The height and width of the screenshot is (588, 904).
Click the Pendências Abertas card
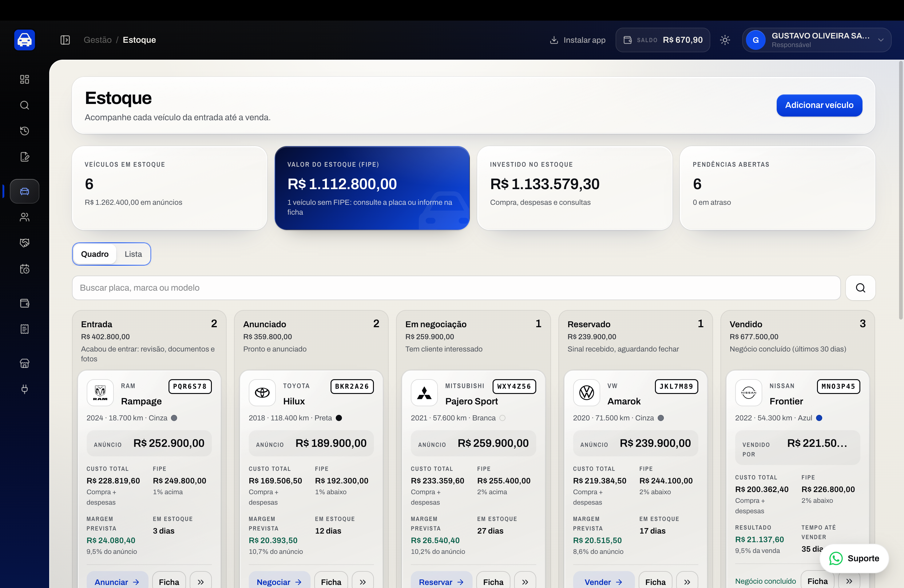778,188
